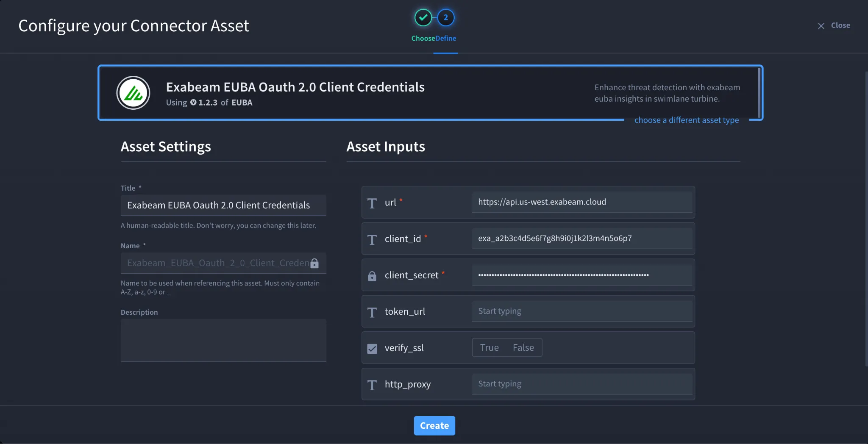Viewport: 868px width, 444px height.
Task: Click choose a different asset type link
Action: pos(687,120)
